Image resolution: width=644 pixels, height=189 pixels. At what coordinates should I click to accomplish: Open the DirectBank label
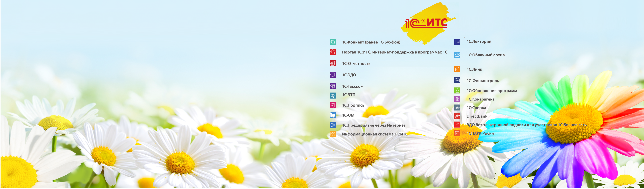pos(477,116)
